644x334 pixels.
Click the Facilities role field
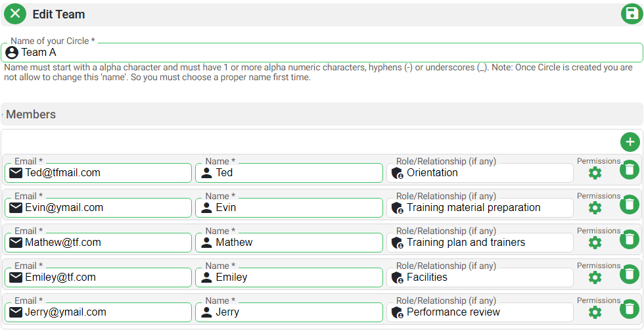tap(486, 277)
